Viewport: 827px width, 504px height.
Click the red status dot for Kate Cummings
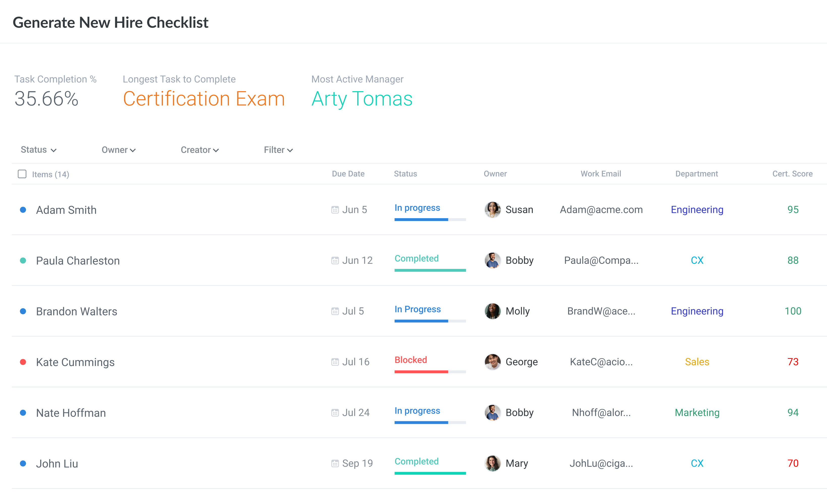click(23, 362)
